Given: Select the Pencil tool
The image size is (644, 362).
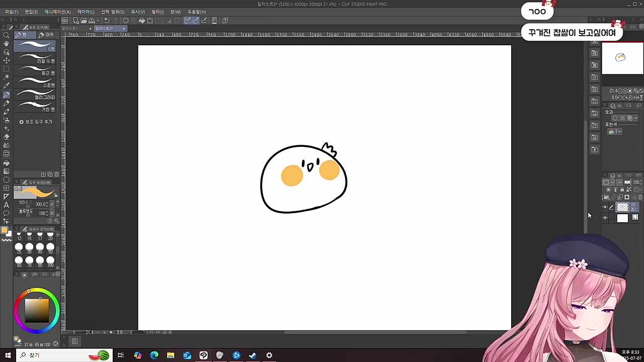Looking at the screenshot, I should [7, 103].
